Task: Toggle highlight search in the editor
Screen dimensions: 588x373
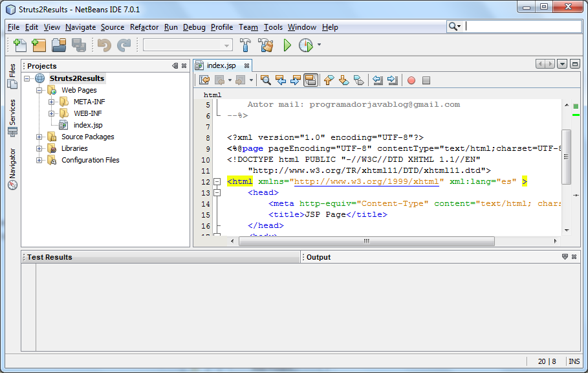Action: (x=310, y=80)
